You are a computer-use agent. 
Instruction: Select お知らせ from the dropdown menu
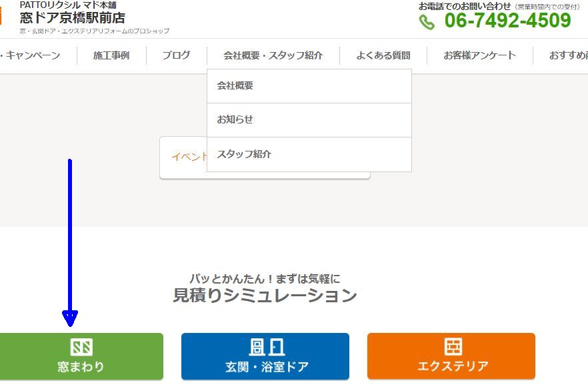pyautogui.click(x=309, y=120)
